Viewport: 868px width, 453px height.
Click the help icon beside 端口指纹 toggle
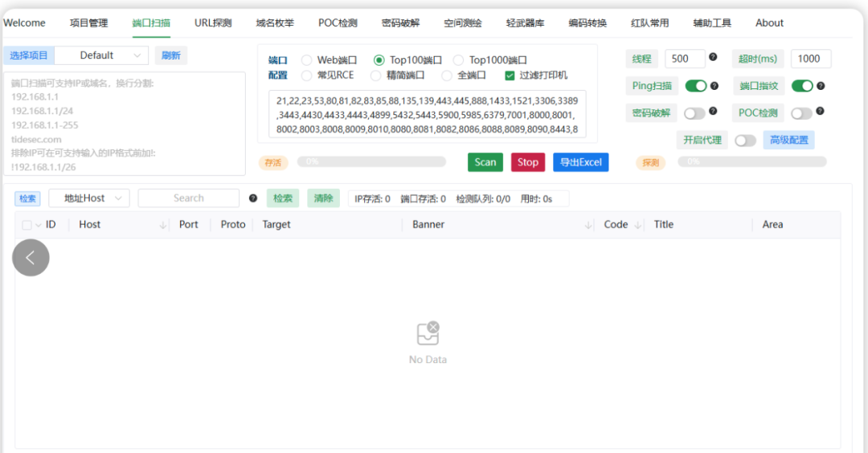[821, 86]
